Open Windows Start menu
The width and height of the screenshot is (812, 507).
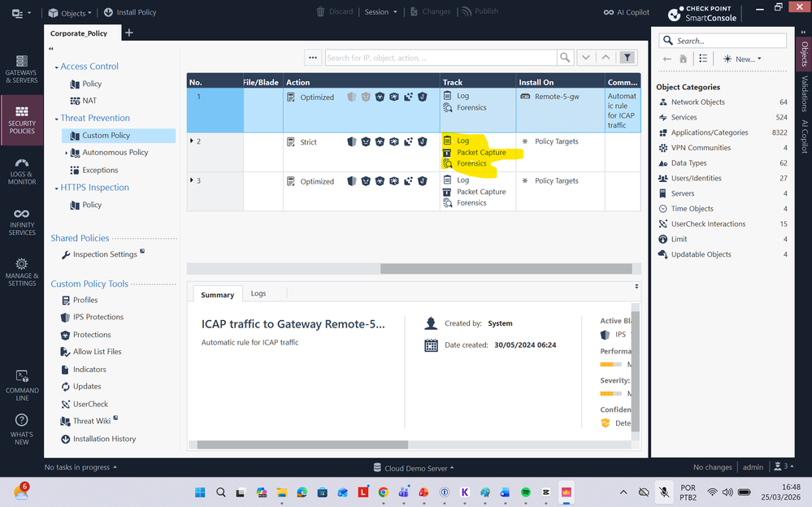[200, 492]
